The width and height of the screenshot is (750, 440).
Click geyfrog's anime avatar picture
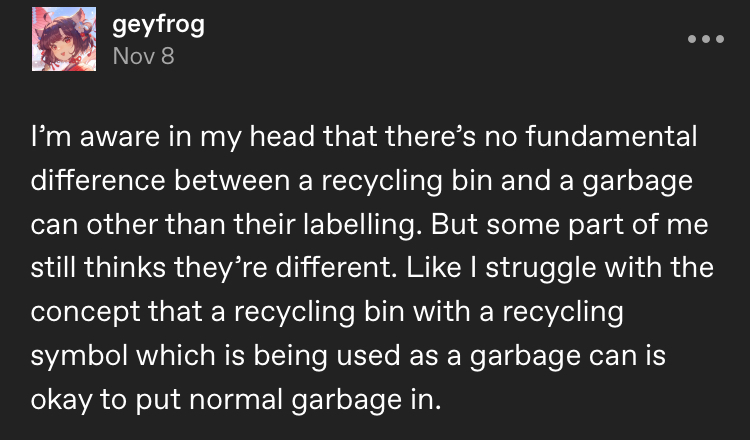(64, 39)
